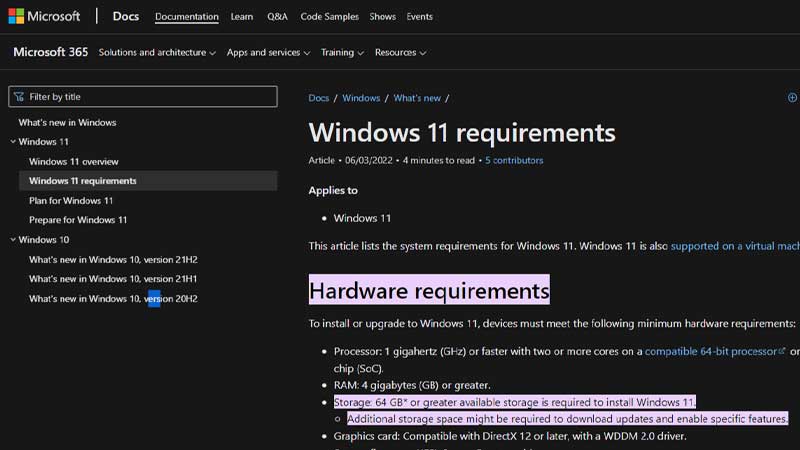
Task: Open What's new in Windows tree item
Action: (x=67, y=122)
